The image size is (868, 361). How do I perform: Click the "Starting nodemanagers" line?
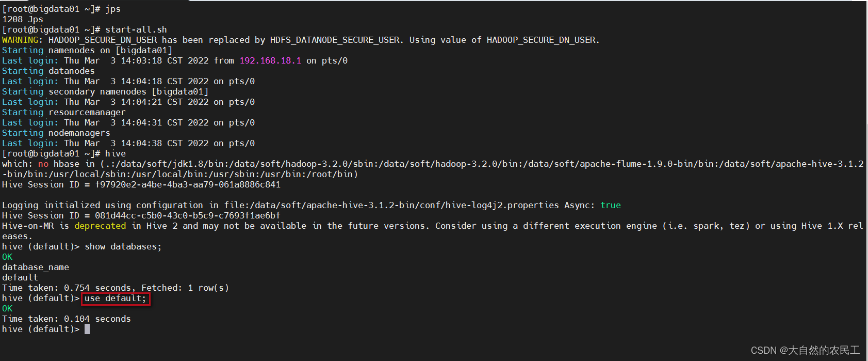(x=56, y=133)
